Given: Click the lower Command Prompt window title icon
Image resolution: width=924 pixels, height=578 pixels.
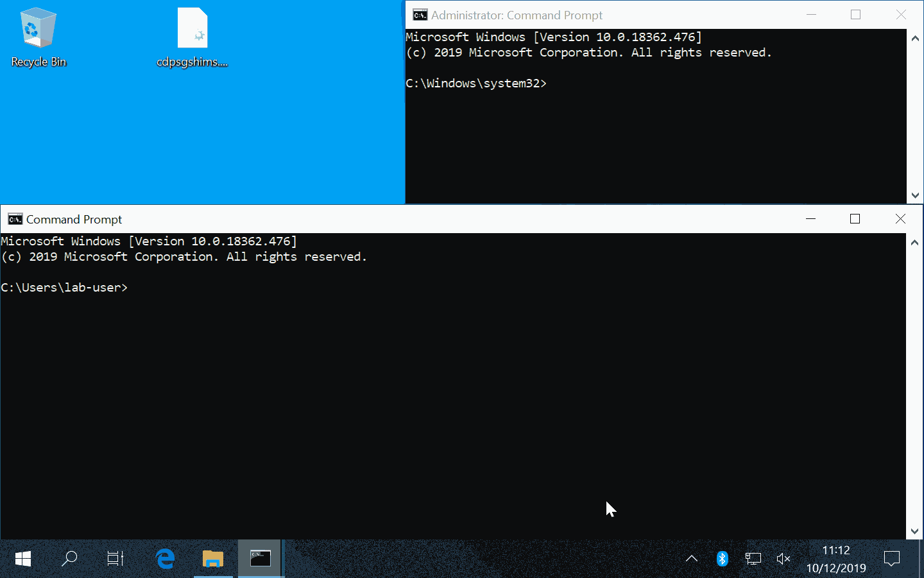Looking at the screenshot, I should [x=15, y=219].
